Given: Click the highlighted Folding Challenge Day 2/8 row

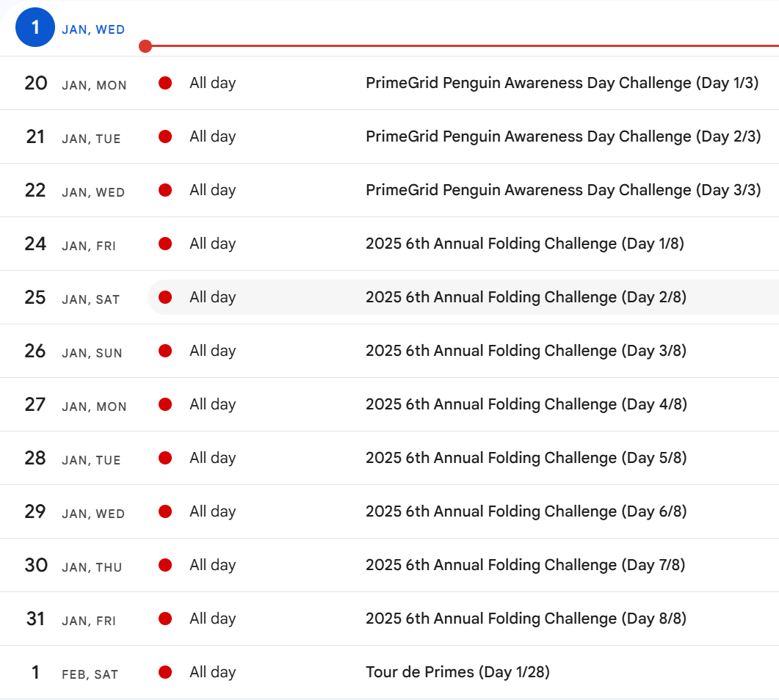Looking at the screenshot, I should tap(526, 297).
